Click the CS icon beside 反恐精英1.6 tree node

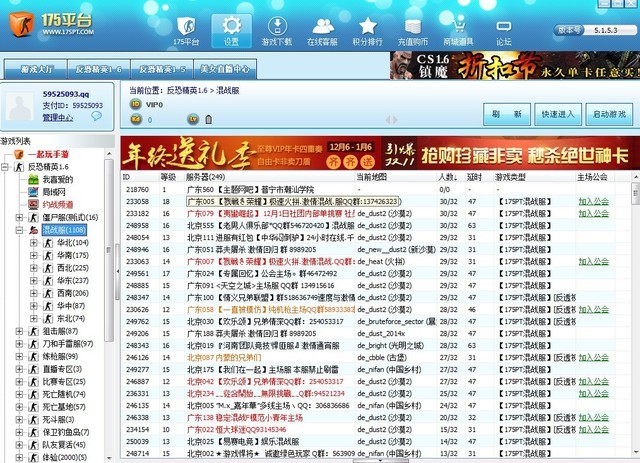19,167
